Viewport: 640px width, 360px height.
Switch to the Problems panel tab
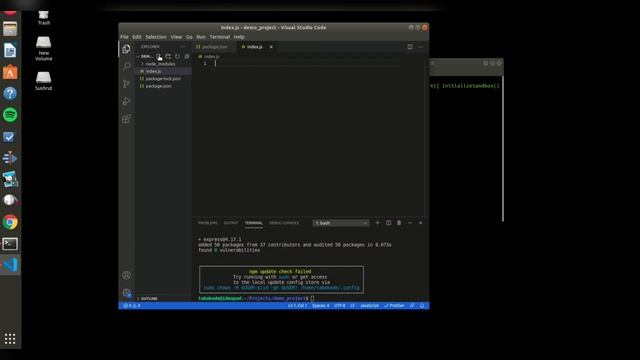[x=208, y=223]
